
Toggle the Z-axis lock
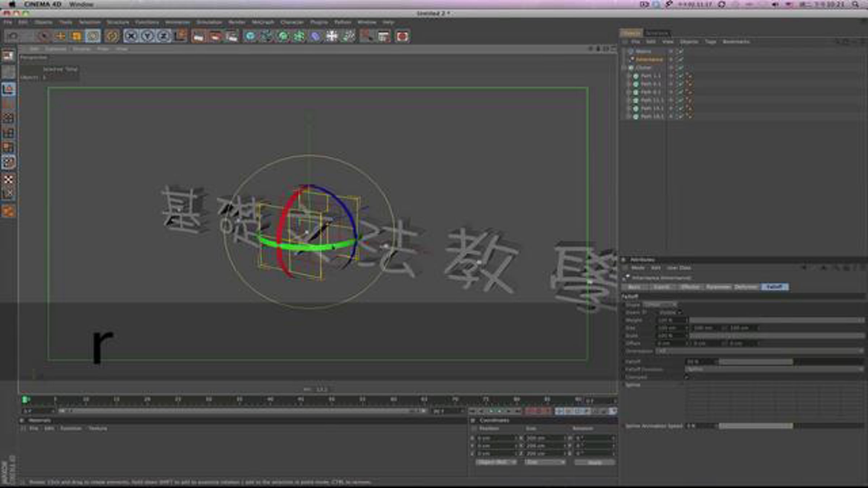pos(163,36)
